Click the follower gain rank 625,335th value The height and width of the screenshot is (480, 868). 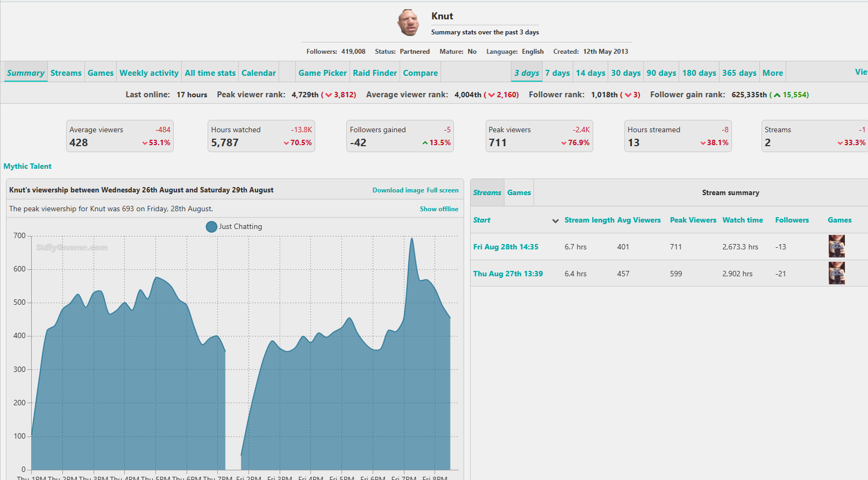coord(749,95)
